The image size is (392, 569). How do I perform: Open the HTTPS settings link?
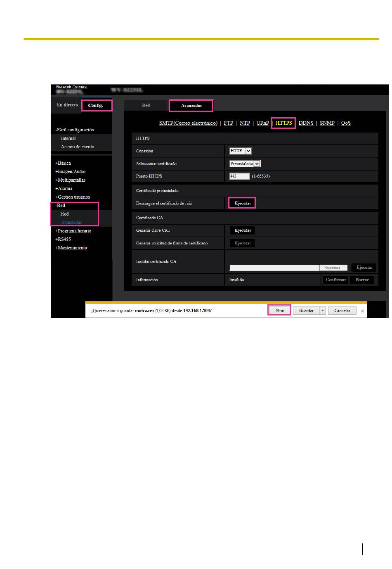(x=283, y=123)
